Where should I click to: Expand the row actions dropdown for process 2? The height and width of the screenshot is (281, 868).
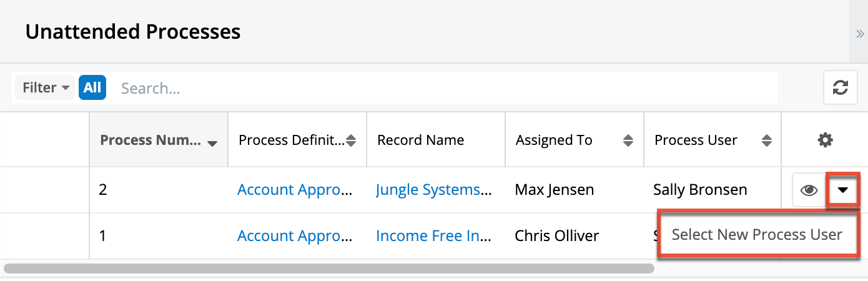[x=843, y=190]
